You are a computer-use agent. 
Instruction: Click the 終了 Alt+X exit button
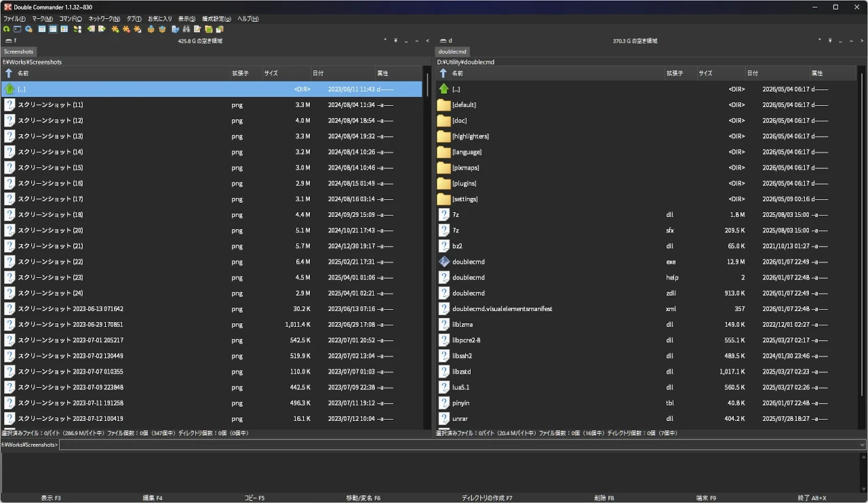click(x=812, y=498)
